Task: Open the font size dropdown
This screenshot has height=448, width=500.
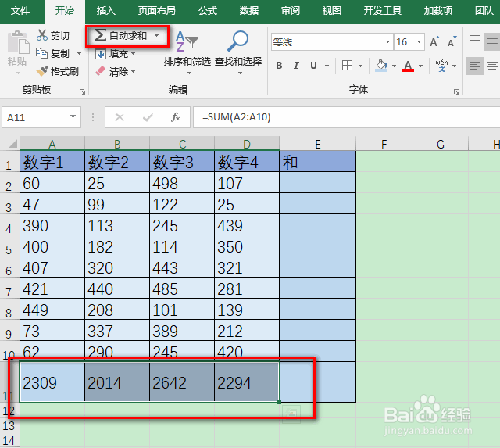Action: (x=419, y=41)
